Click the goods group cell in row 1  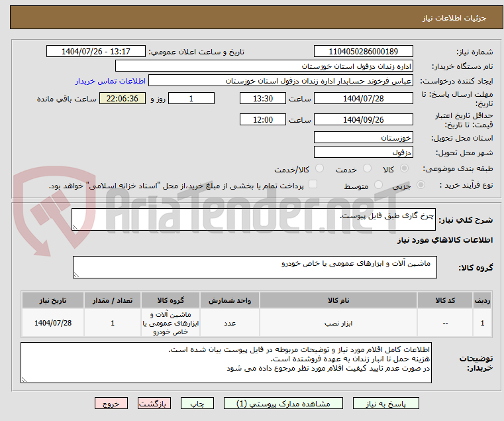tap(170, 323)
